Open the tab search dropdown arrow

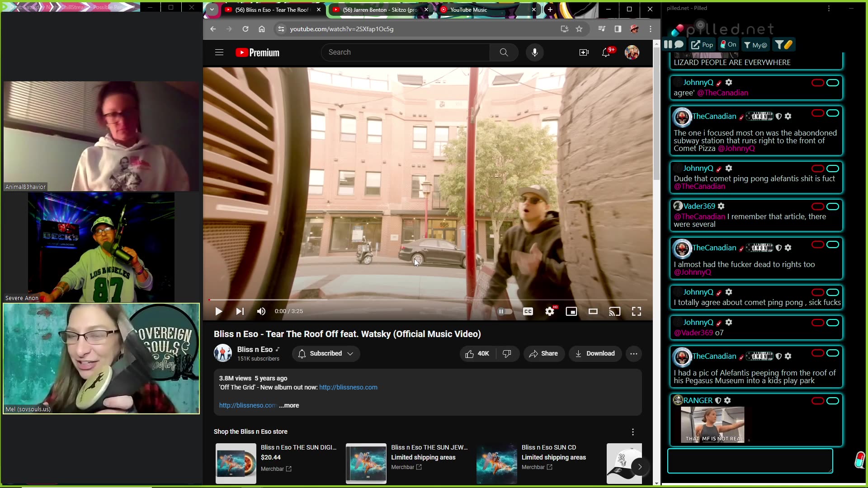(x=212, y=9)
